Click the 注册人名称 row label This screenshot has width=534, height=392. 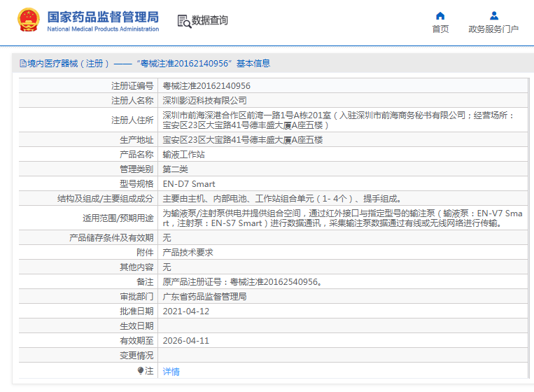click(132, 101)
